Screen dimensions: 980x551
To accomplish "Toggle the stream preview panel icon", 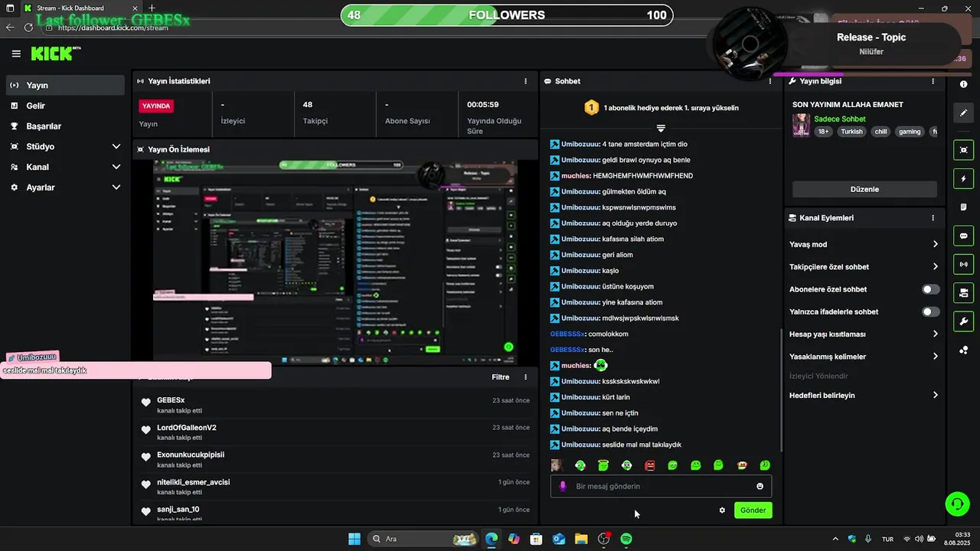I will pyautogui.click(x=963, y=150).
